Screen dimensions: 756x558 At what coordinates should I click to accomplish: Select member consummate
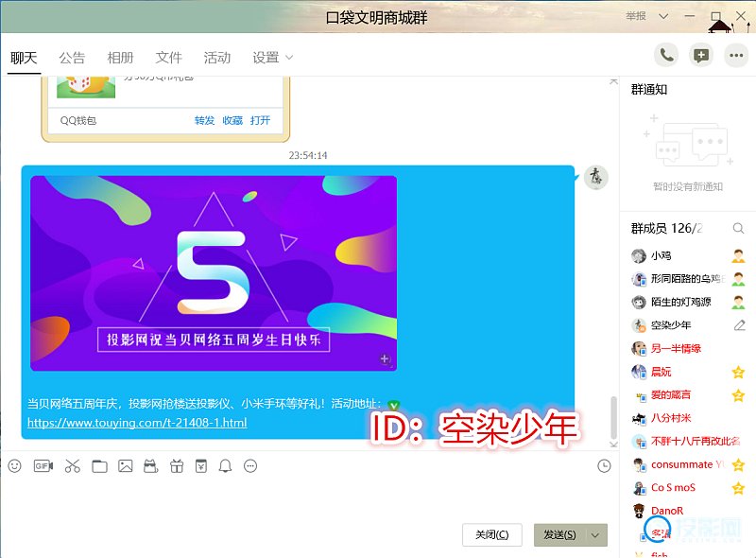(x=688, y=464)
